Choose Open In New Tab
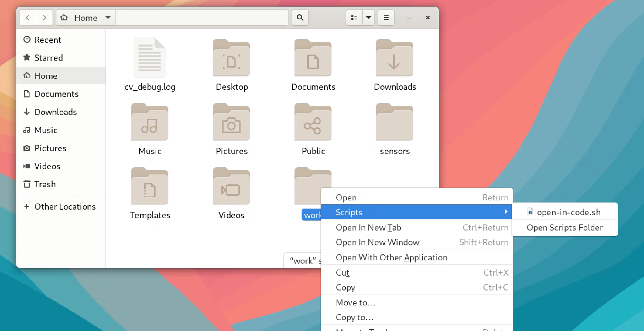 tap(368, 227)
